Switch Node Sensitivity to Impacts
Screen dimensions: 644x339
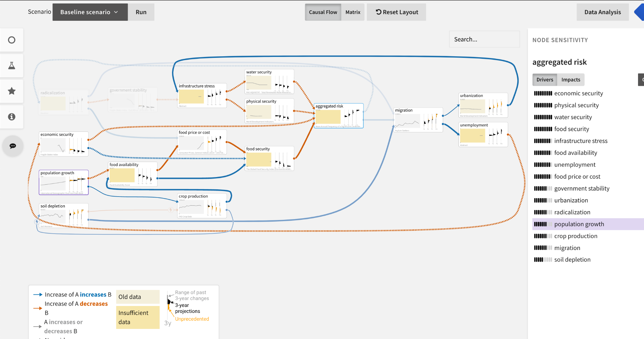tap(570, 80)
